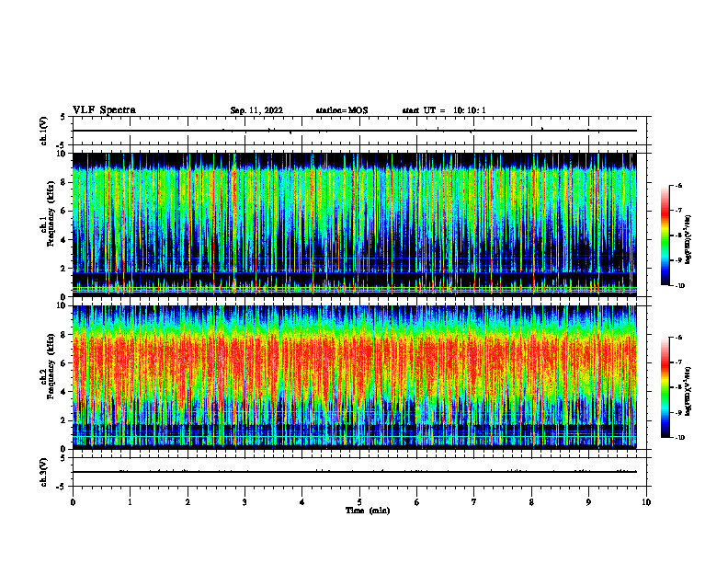Click the "2" tick on the time axis
Screen dimensions: 728x563
(188, 502)
